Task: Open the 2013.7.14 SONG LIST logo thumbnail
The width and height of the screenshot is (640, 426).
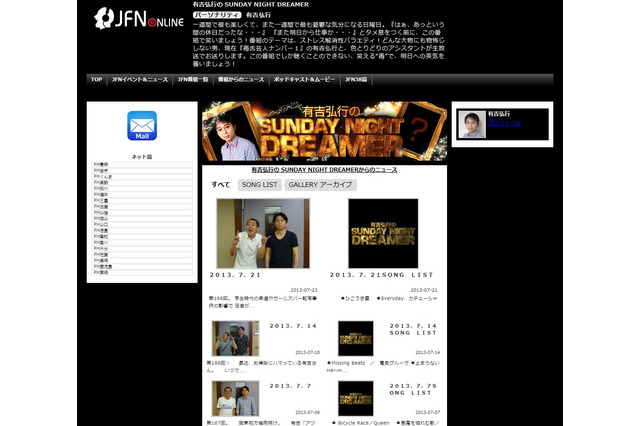Action: tap(356, 338)
